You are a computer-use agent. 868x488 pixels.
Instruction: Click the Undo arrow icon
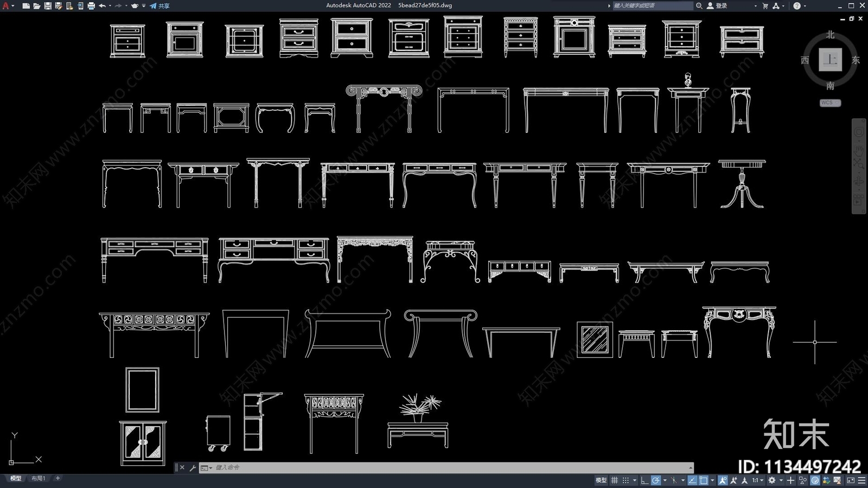pyautogui.click(x=102, y=5)
